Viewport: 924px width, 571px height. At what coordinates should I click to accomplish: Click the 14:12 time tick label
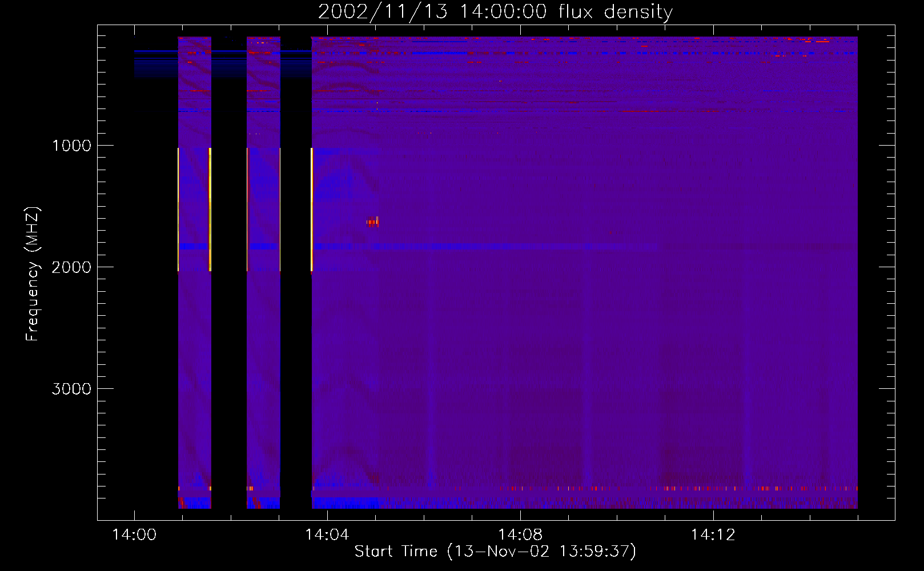(713, 535)
